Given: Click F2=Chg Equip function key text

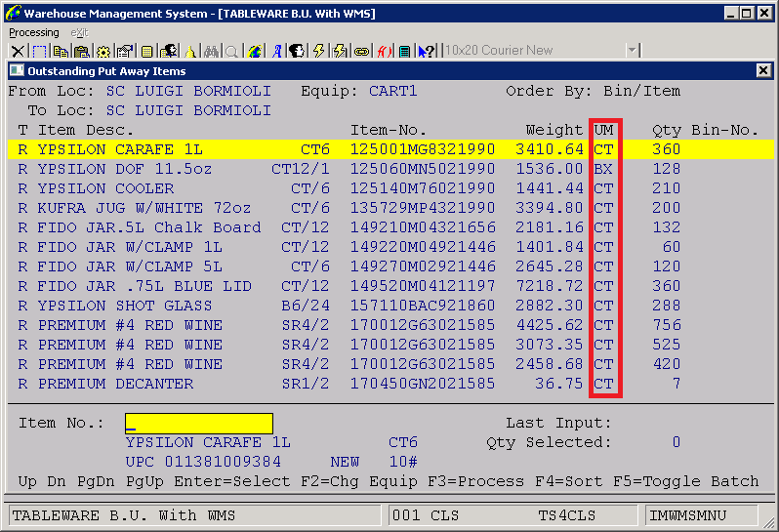Looking at the screenshot, I should (x=359, y=481).
